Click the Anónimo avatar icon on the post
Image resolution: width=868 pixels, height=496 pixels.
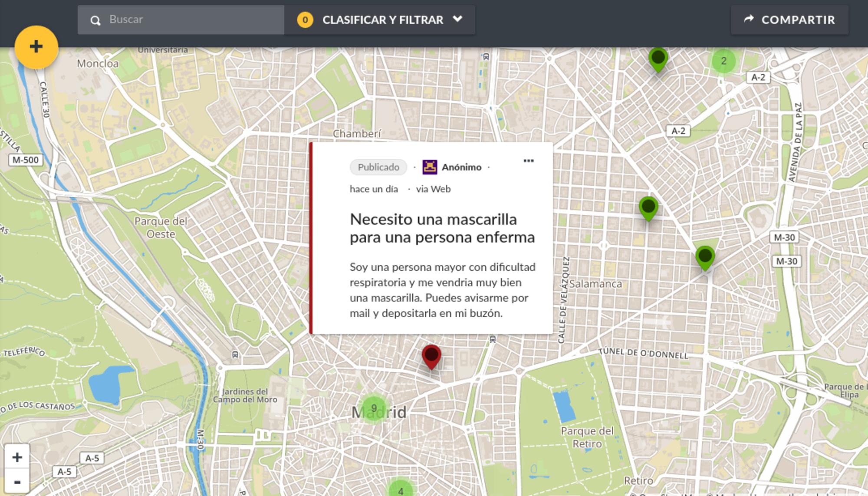[429, 167]
